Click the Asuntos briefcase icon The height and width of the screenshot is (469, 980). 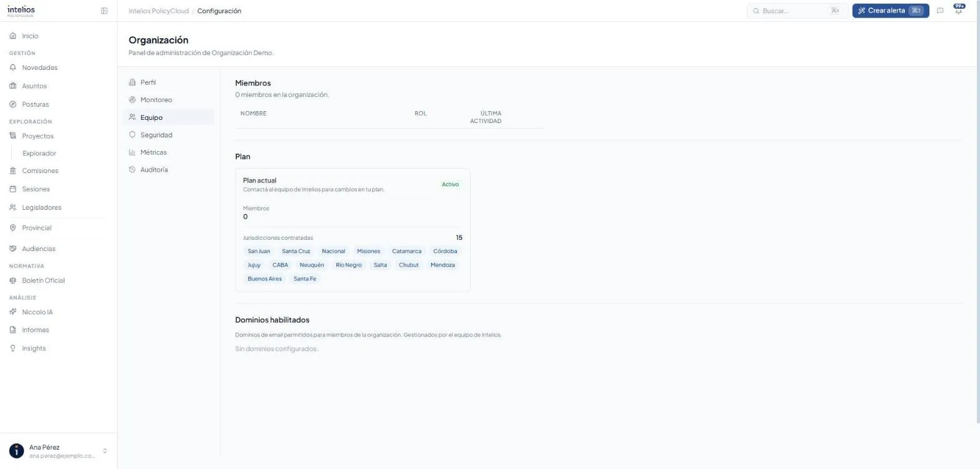(x=12, y=86)
